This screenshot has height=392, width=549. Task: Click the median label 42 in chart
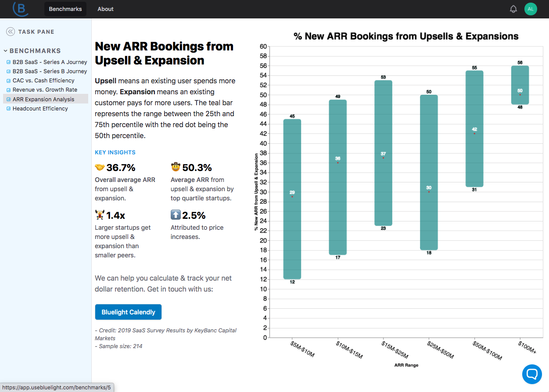click(x=474, y=129)
